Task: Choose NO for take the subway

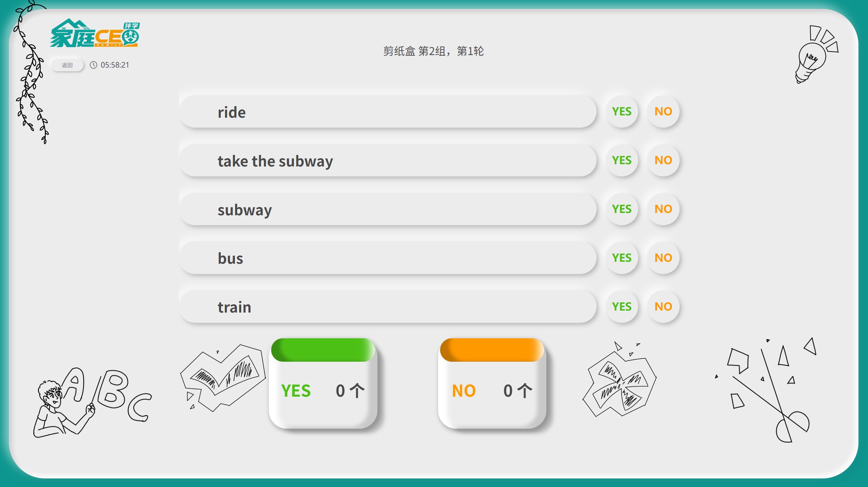Action: (x=663, y=160)
